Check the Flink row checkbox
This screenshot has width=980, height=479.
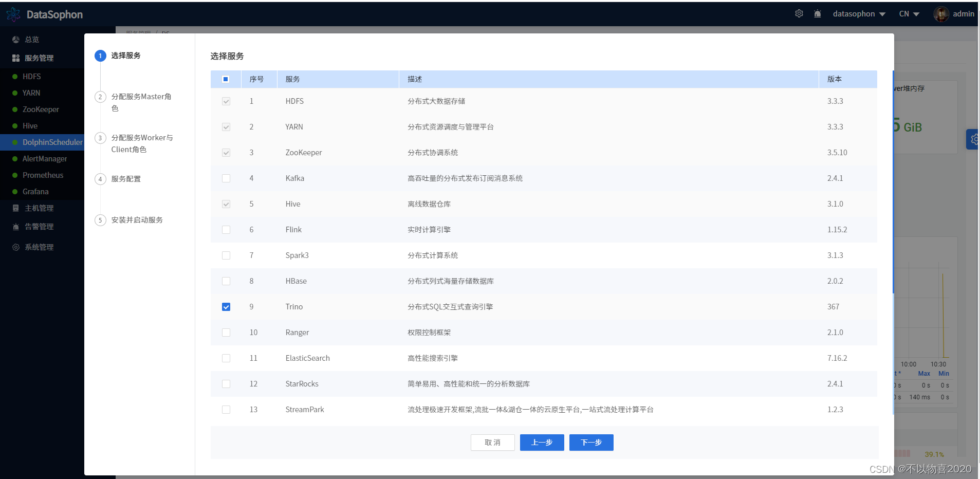[226, 230]
